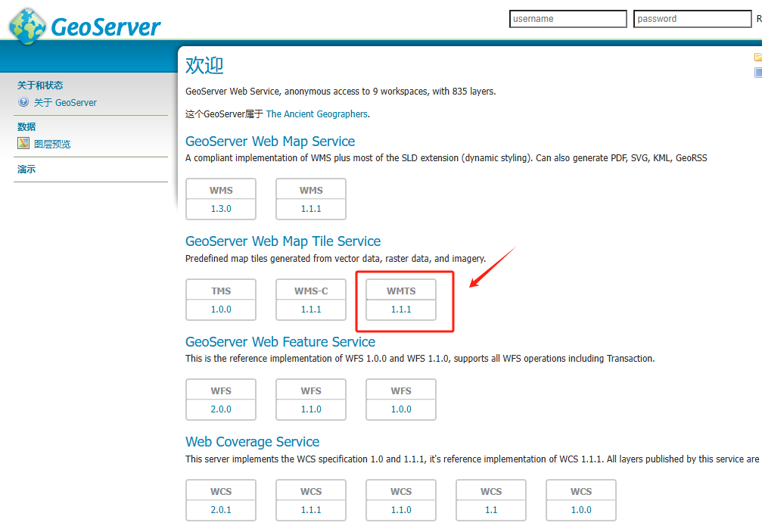Click the blue icon below the folder
This screenshot has width=762, height=532.
758,73
